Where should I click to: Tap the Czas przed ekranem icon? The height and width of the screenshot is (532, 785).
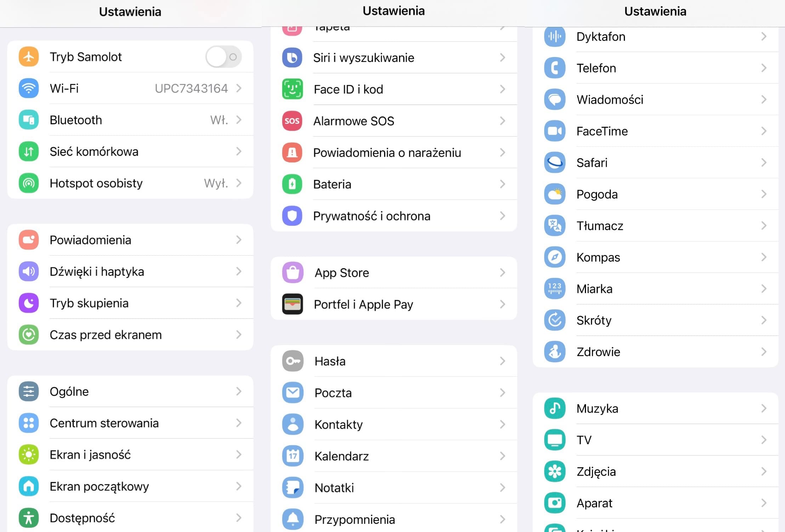tap(29, 335)
